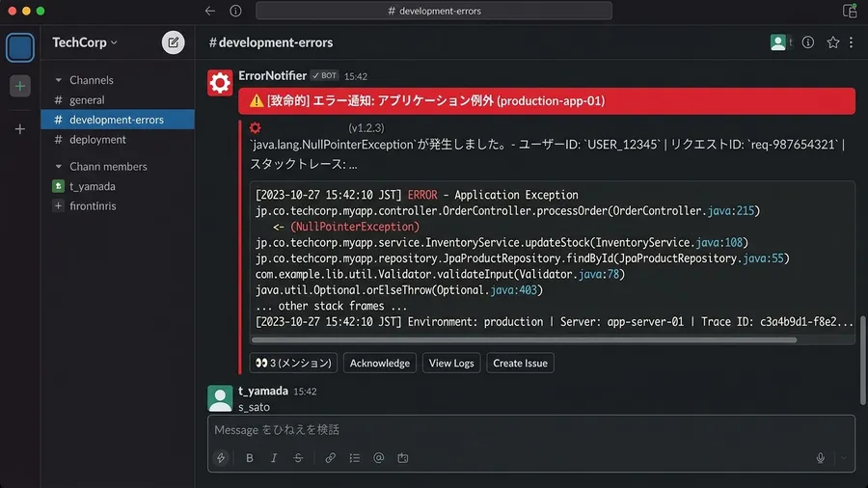
Task: Click the microphone record icon
Action: click(821, 458)
